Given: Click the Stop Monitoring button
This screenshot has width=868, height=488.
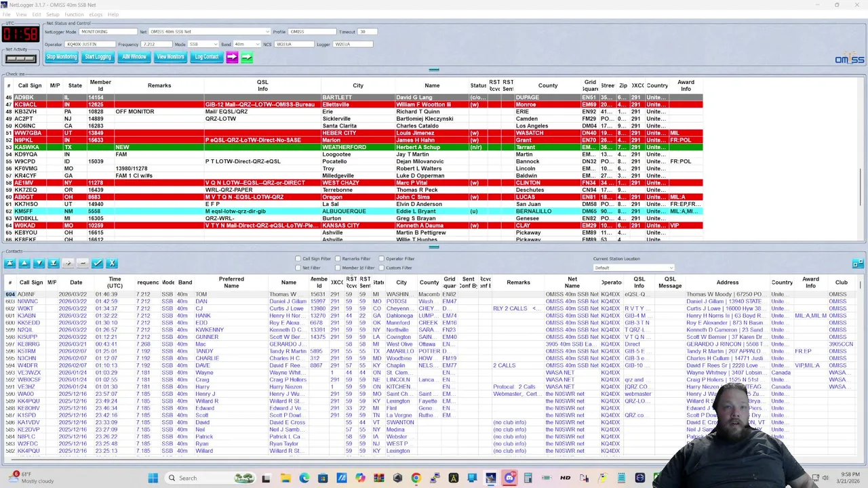Looking at the screenshot, I should point(62,57).
